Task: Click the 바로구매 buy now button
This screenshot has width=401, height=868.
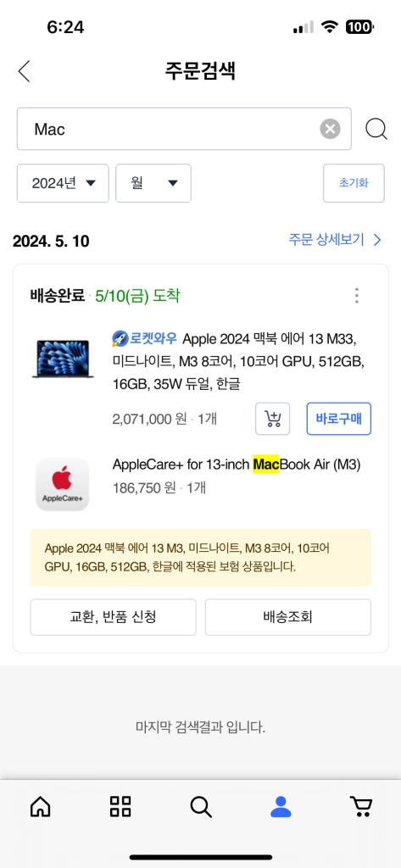Action: 339,419
